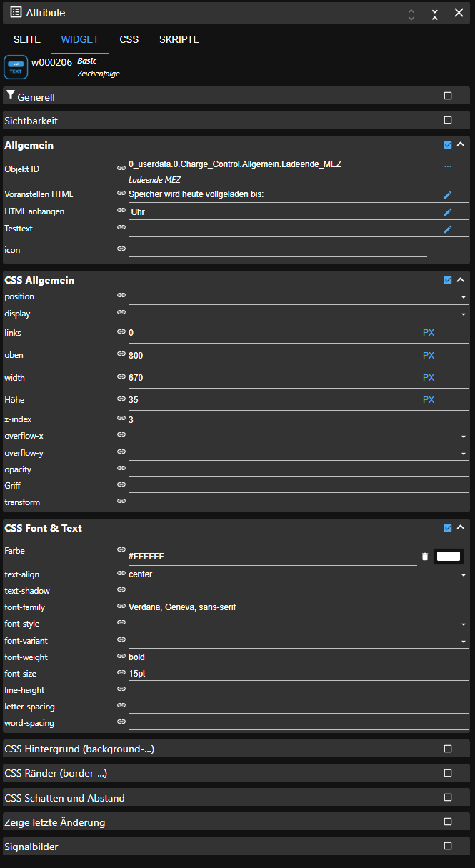Open the position dropdown

point(463,296)
